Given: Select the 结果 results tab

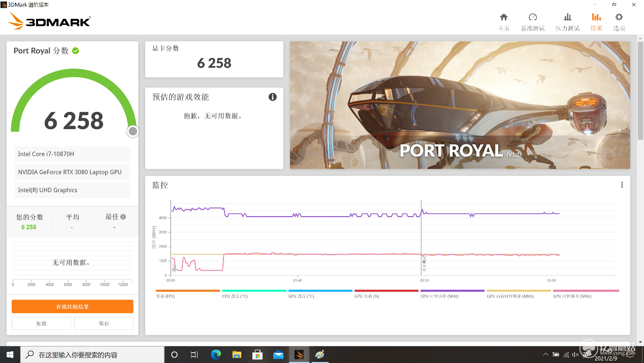Looking at the screenshot, I should click(596, 22).
